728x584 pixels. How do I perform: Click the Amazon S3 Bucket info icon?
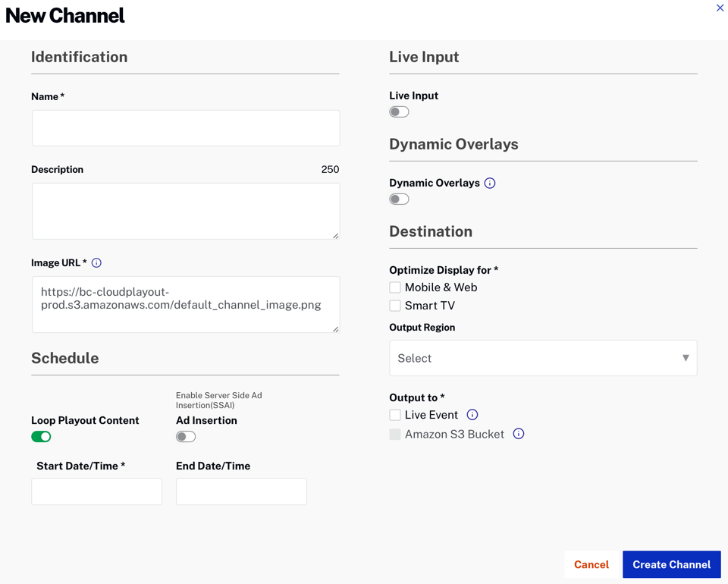click(519, 434)
